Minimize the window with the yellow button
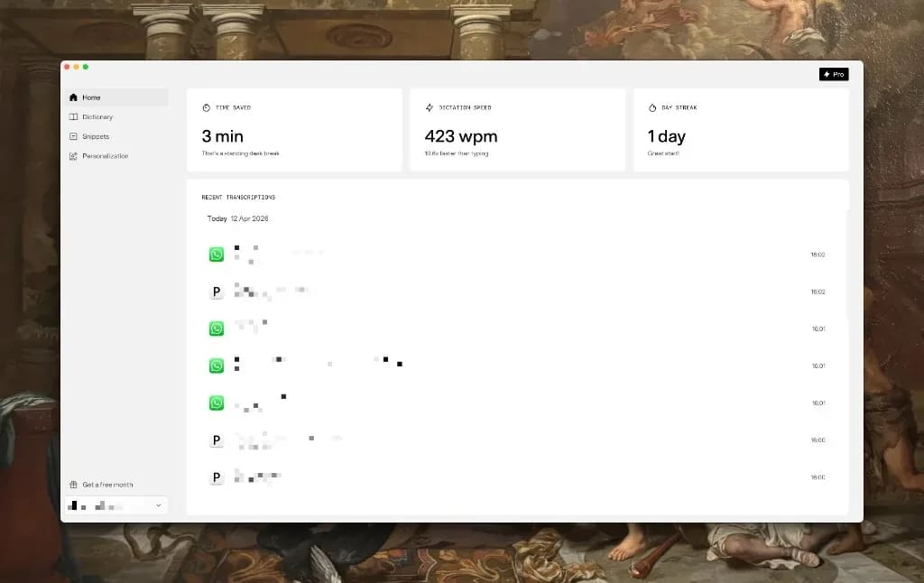This screenshot has height=583, width=924. (77, 67)
